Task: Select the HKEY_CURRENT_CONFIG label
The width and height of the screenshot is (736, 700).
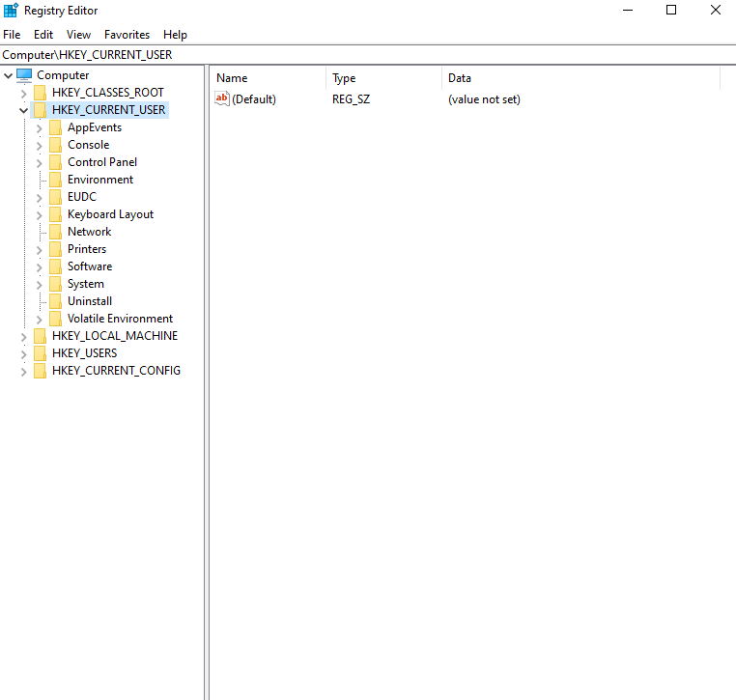Action: tap(117, 370)
